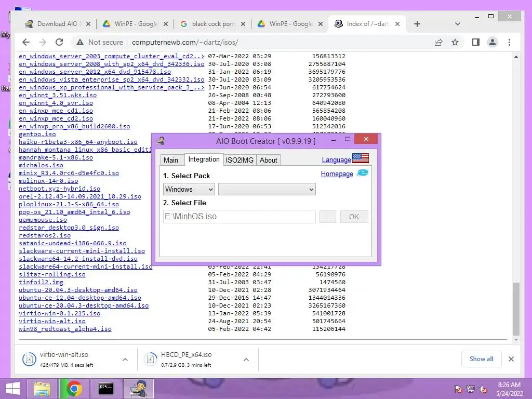Open virtio-win-alt.iso download options chevron

click(125, 360)
